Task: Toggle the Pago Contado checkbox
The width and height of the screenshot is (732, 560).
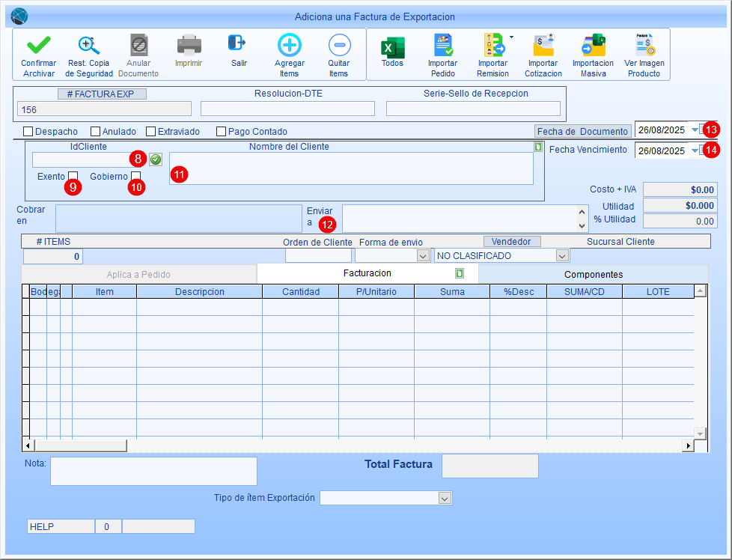Action: click(x=222, y=132)
